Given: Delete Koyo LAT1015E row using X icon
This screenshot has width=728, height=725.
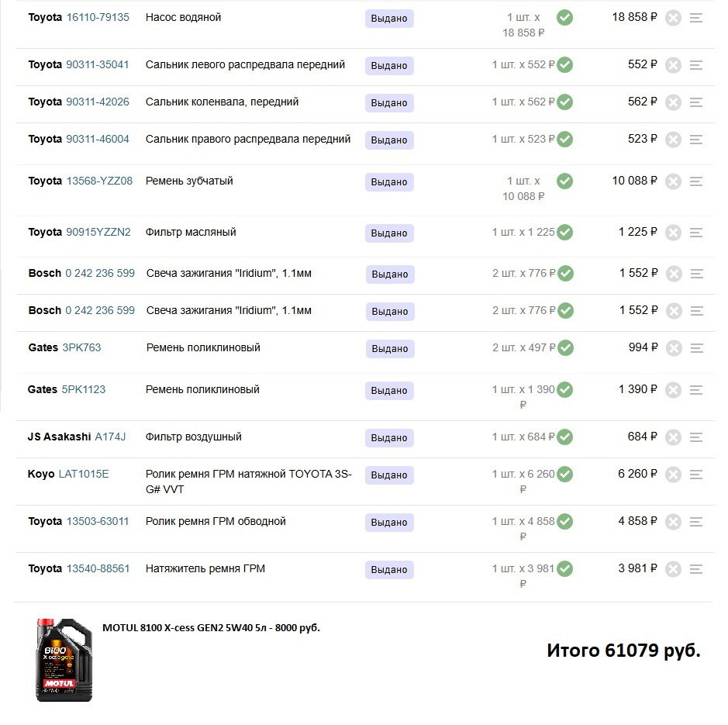Looking at the screenshot, I should click(x=673, y=475).
